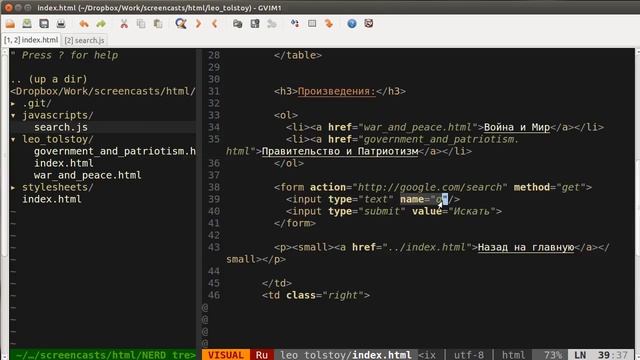The image size is (640, 360).
Task: Go up a directory in NERDTree
Action: coord(49,79)
